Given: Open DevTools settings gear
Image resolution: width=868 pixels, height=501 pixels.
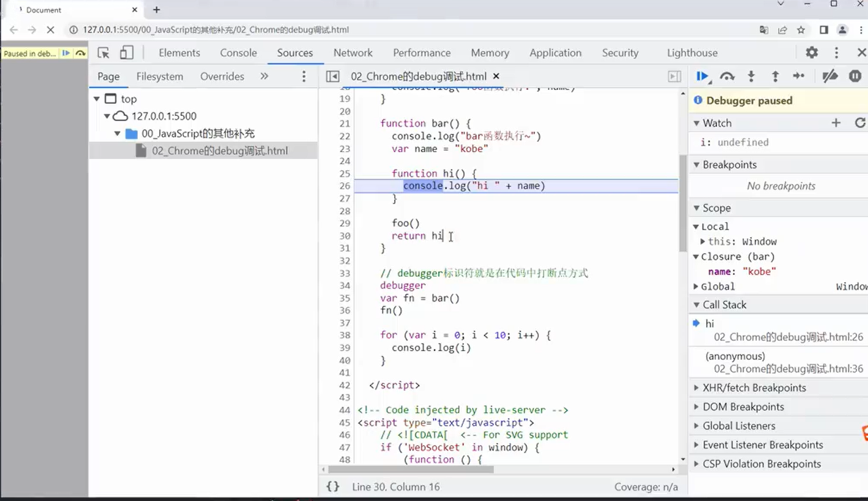Looking at the screenshot, I should tap(812, 52).
